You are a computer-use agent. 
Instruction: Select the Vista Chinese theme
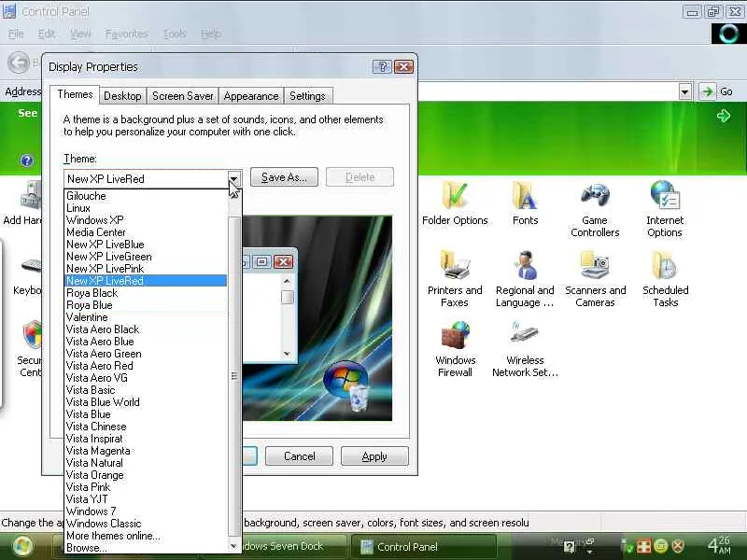(x=146, y=427)
